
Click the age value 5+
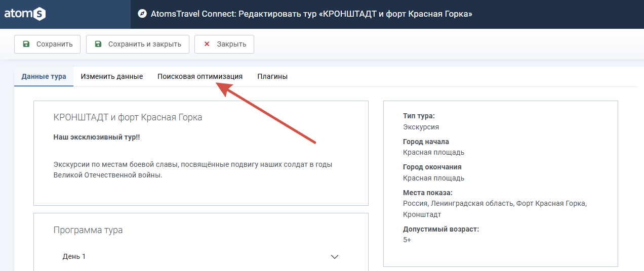pyautogui.click(x=407, y=240)
